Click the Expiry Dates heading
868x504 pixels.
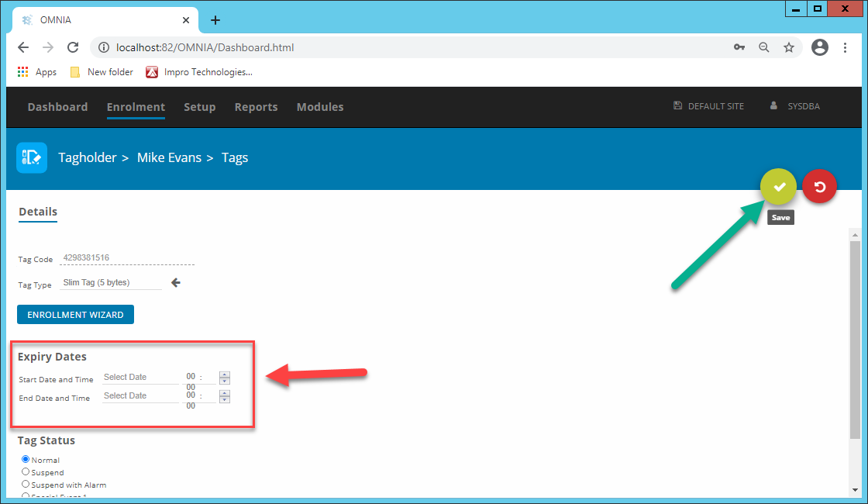(52, 357)
